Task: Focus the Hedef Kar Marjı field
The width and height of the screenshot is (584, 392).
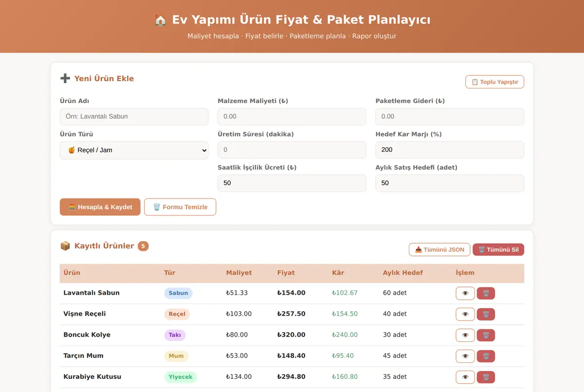Action: click(450, 150)
